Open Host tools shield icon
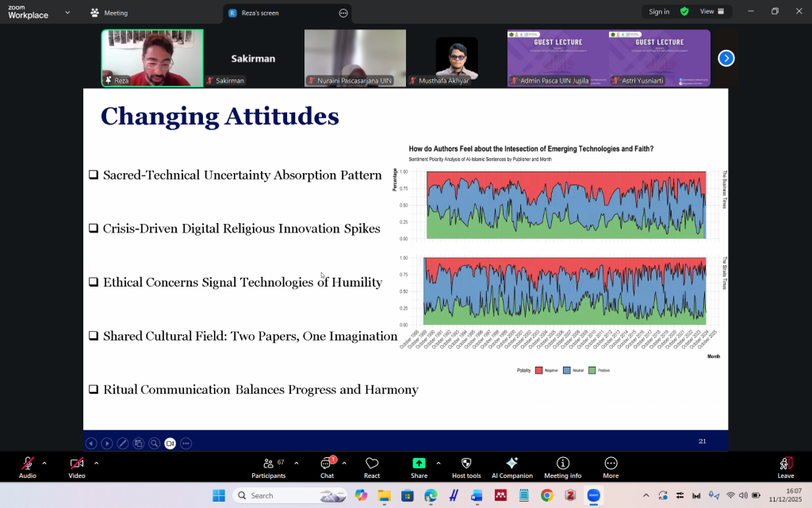 pyautogui.click(x=465, y=467)
